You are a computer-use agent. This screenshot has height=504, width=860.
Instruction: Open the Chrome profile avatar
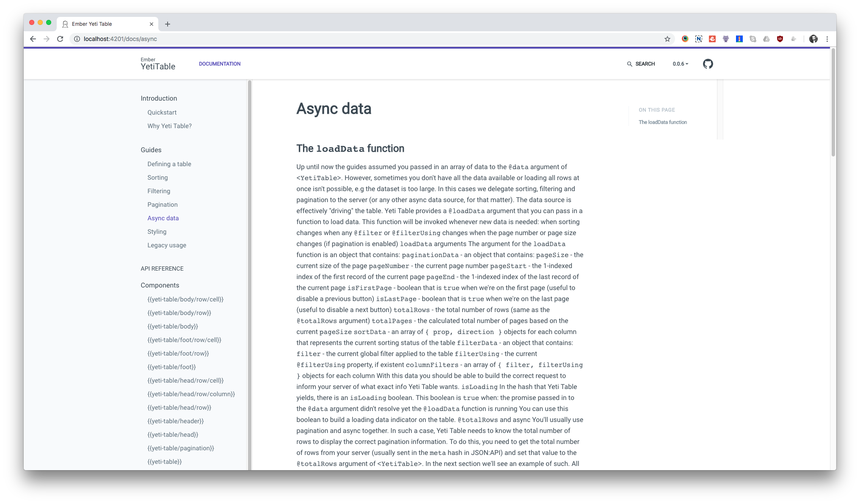pyautogui.click(x=813, y=39)
